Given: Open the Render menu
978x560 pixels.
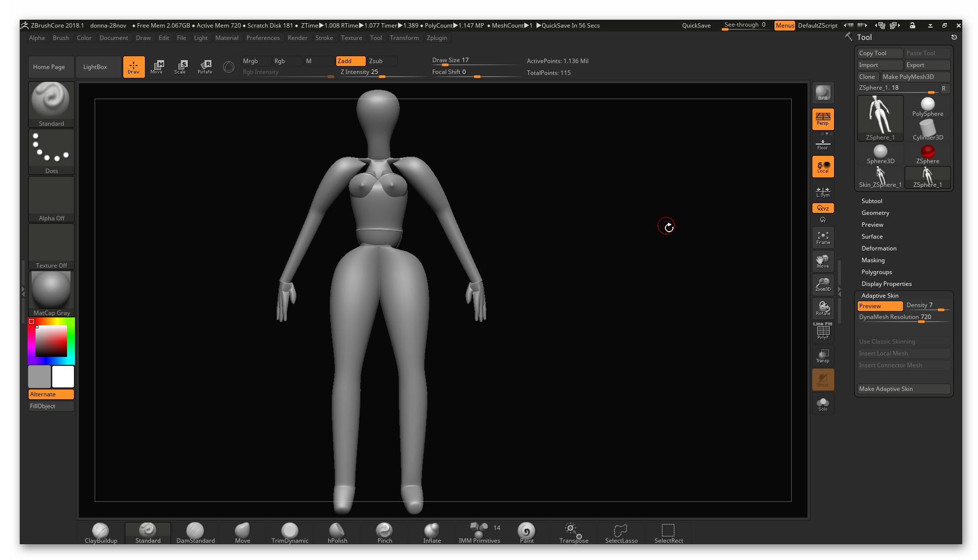Looking at the screenshot, I should click(297, 38).
